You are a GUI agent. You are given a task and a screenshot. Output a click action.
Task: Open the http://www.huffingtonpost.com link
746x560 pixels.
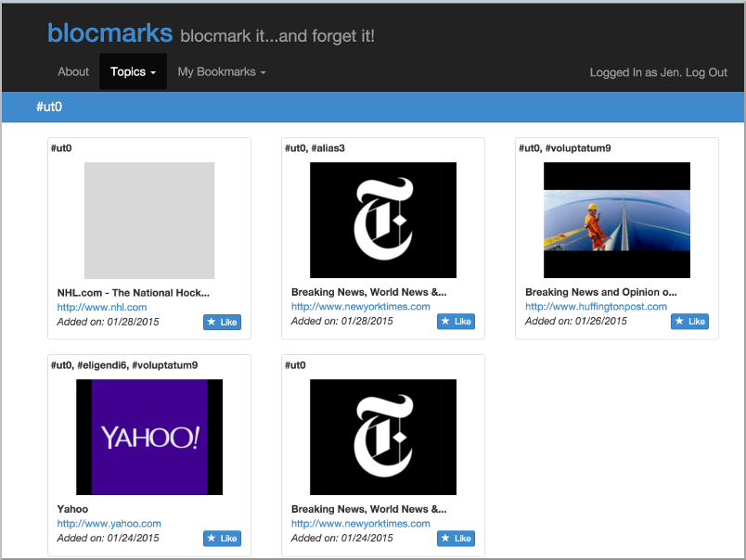596,307
